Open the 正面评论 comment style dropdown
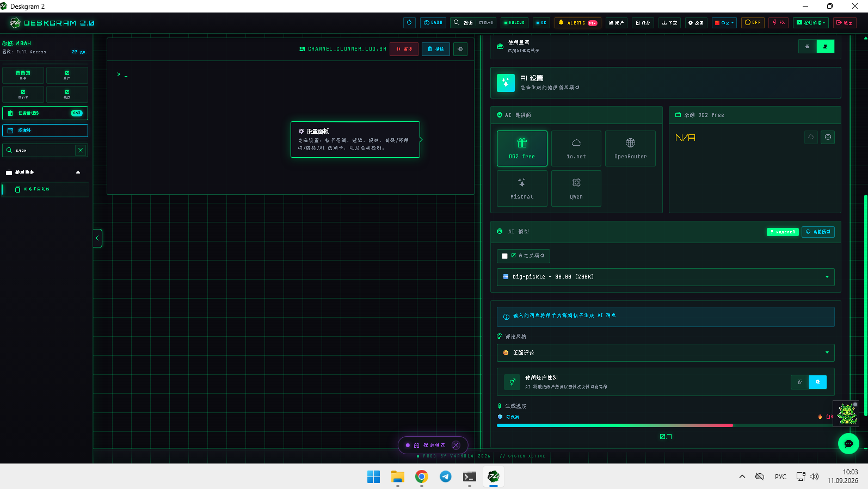Image resolution: width=868 pixels, height=489 pixels. tap(666, 352)
